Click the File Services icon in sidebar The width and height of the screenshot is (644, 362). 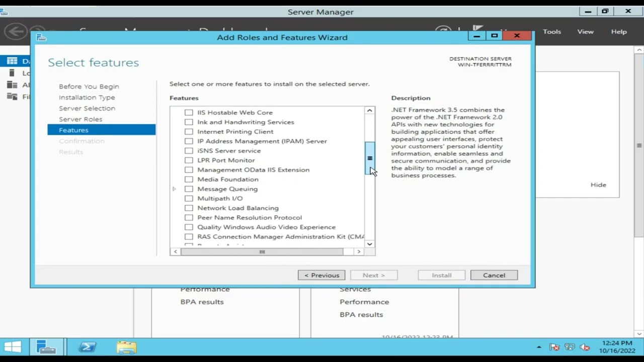click(12, 97)
